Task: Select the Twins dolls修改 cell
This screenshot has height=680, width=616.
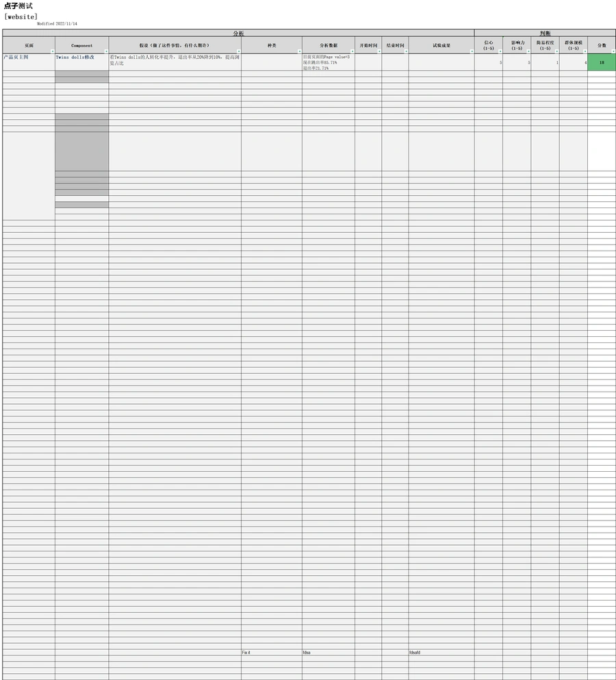Action: coord(82,62)
